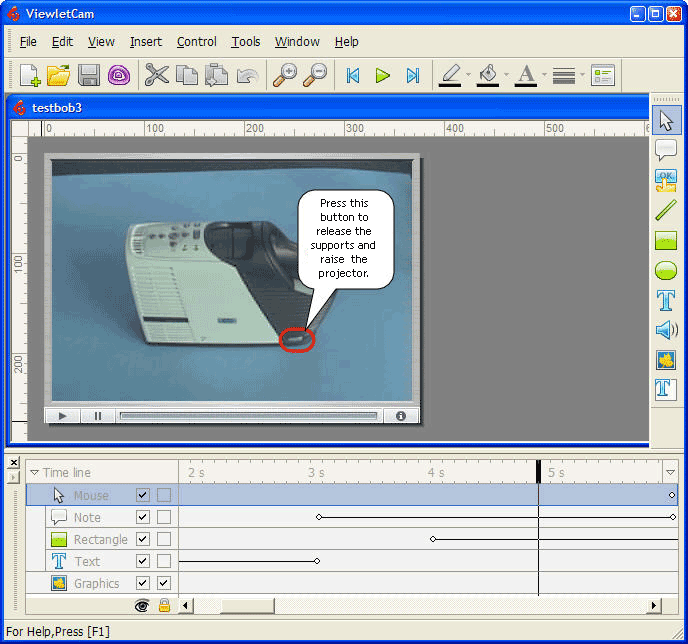688x644 pixels.
Task: Select the green Line drawing tool
Action: pyautogui.click(x=666, y=210)
